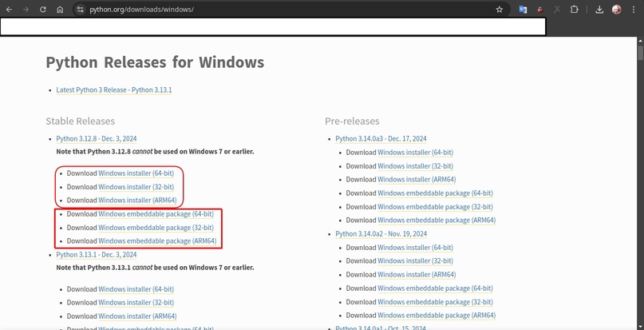Screen dimensions: 644x330
Task: Bookmark this page with the star icon
Action: [500, 10]
